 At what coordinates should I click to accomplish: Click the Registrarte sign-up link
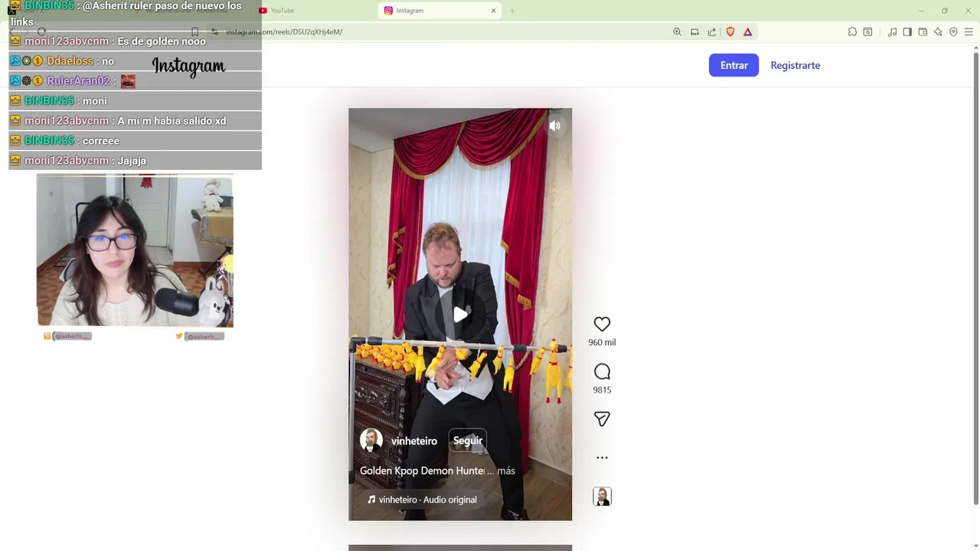[x=795, y=65]
